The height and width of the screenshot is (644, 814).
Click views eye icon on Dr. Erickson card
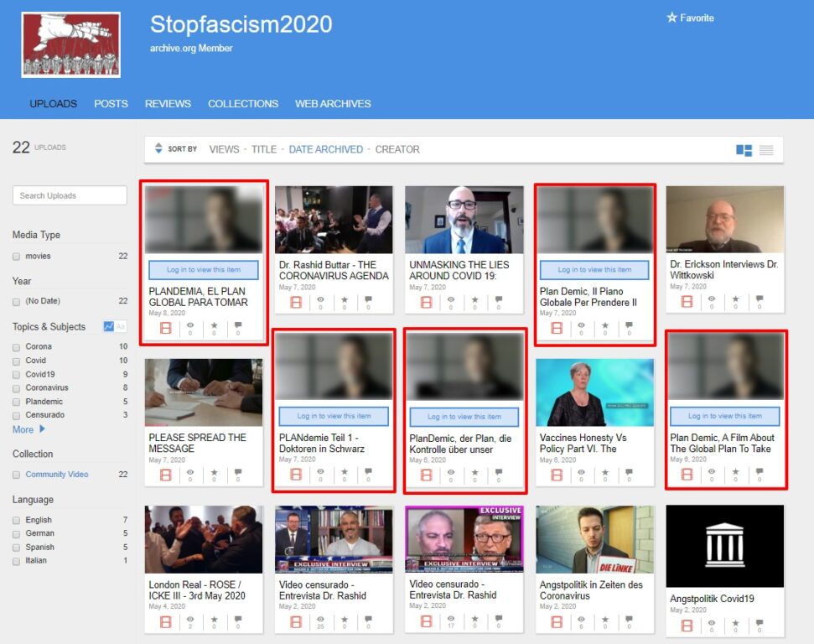click(x=712, y=299)
